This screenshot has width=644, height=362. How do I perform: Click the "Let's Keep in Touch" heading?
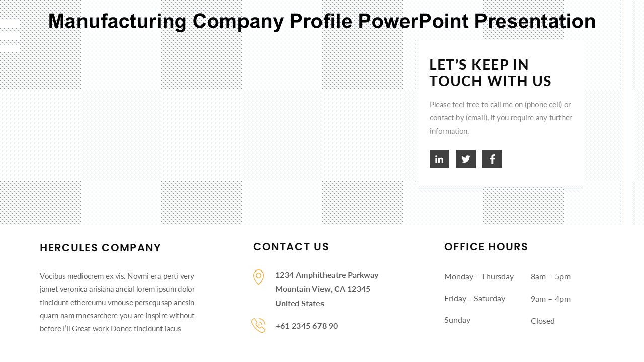pyautogui.click(x=490, y=73)
